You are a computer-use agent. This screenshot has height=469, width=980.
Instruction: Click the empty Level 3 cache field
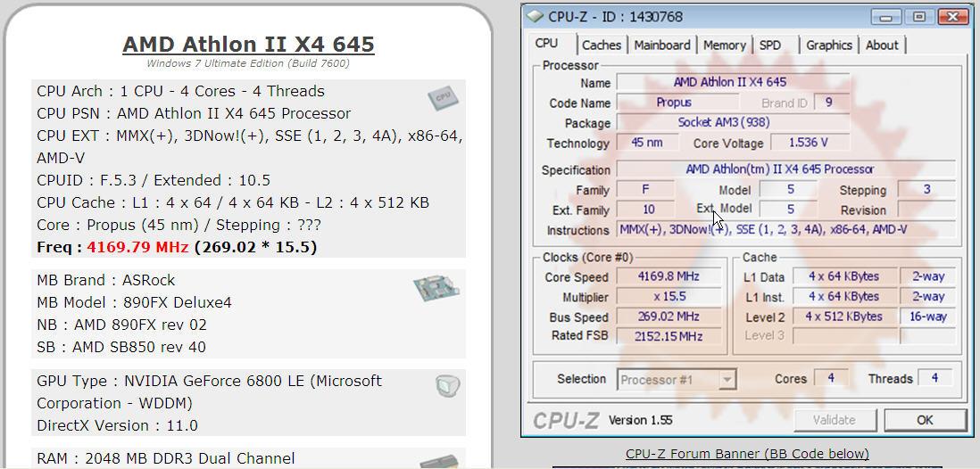[844, 337]
